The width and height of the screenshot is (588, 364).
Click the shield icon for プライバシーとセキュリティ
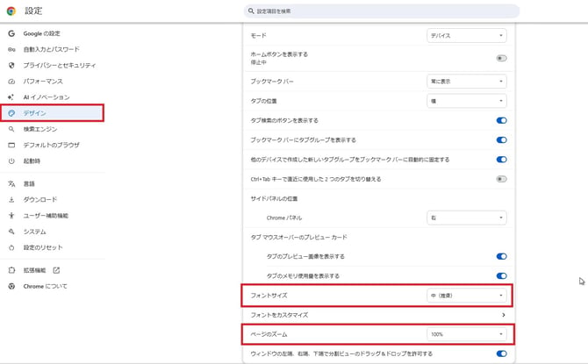tap(11, 65)
